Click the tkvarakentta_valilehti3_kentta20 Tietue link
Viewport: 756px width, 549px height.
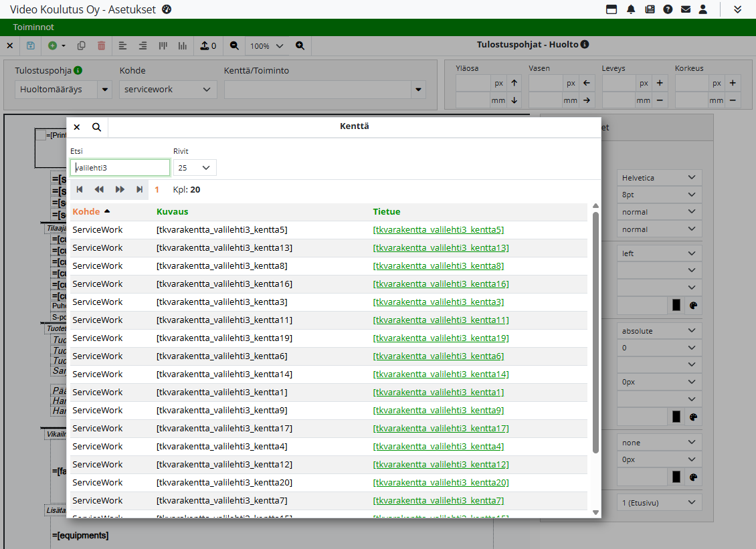[x=442, y=483]
